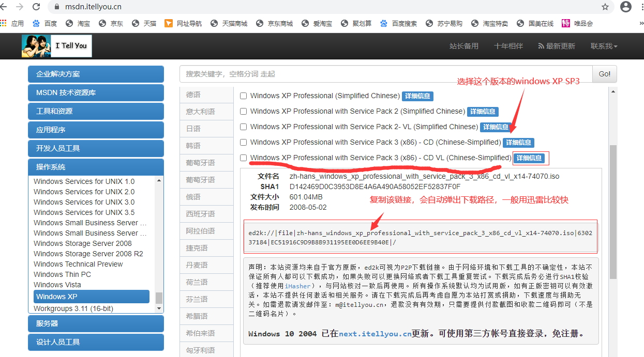Open the 网址导航 bookmark
Viewport: 644px width, 357px height.
tap(183, 23)
